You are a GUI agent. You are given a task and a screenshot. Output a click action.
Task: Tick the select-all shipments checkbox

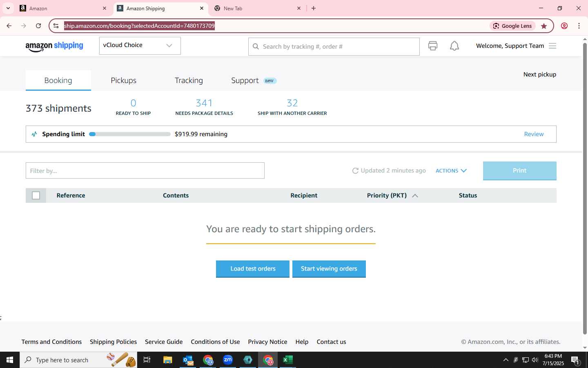[x=36, y=195]
